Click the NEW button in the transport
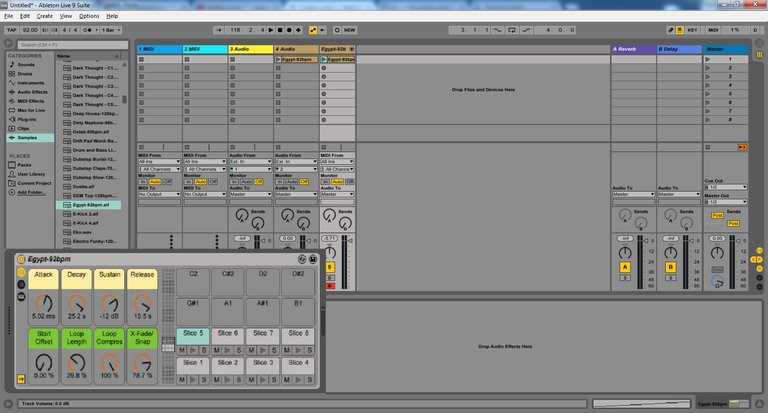 pos(349,30)
